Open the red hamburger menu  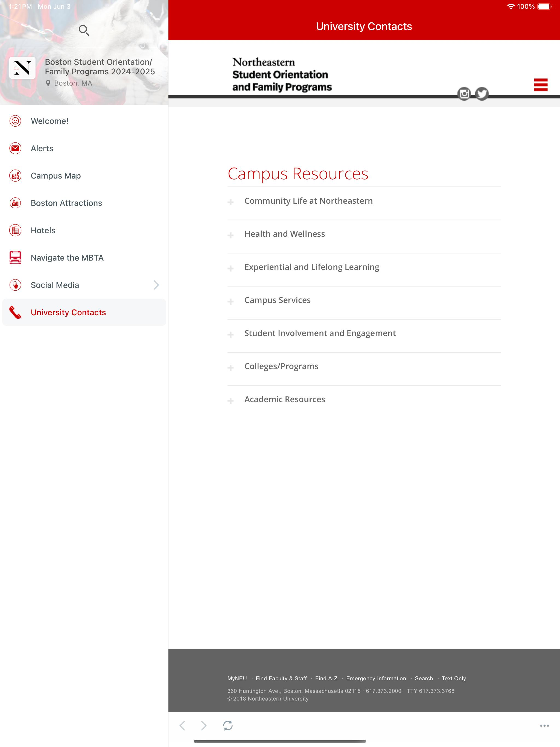(540, 85)
